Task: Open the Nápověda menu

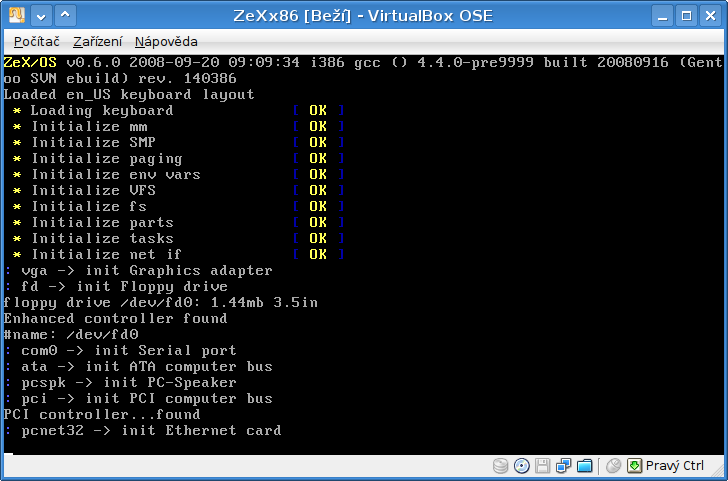Action: point(166,42)
